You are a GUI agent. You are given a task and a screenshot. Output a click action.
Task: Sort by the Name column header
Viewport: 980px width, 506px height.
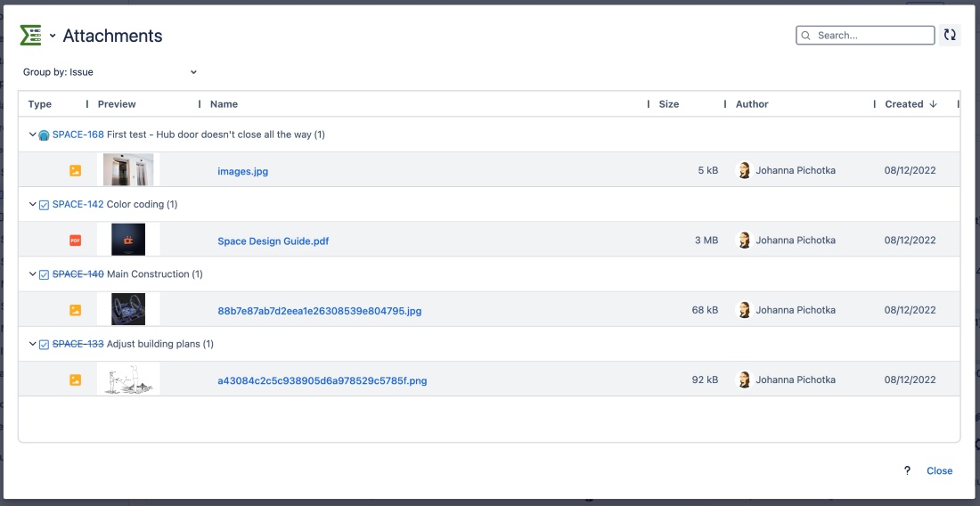(x=224, y=104)
